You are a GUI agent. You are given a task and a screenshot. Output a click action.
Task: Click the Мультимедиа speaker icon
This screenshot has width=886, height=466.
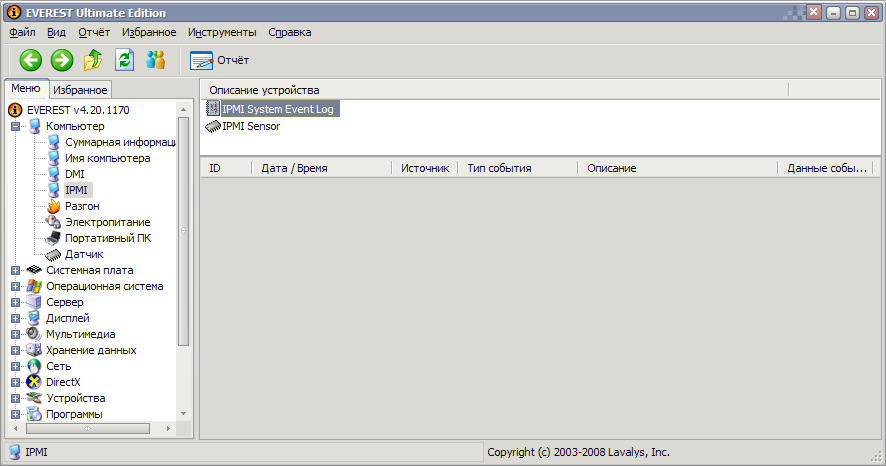click(x=34, y=334)
